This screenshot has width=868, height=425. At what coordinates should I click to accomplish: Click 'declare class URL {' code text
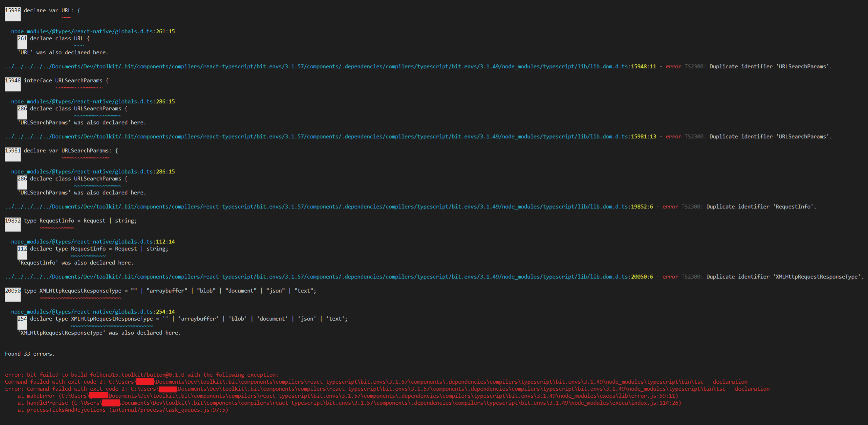60,39
